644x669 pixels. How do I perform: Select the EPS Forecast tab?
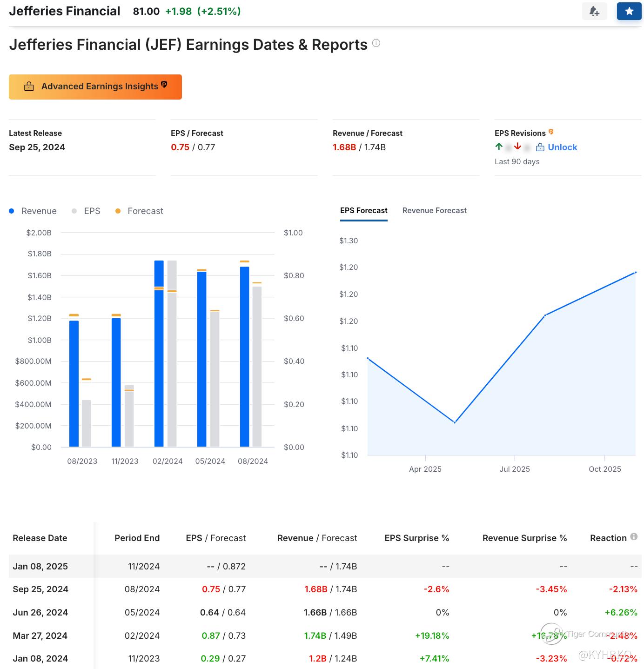(363, 211)
